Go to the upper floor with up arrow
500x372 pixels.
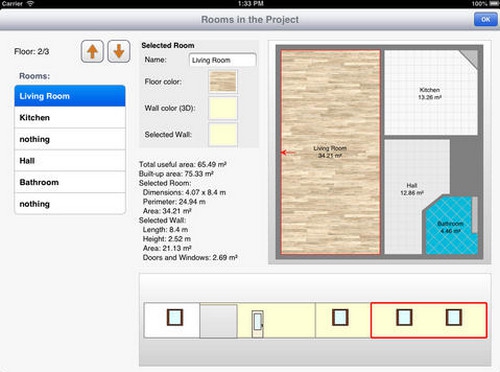(x=92, y=51)
